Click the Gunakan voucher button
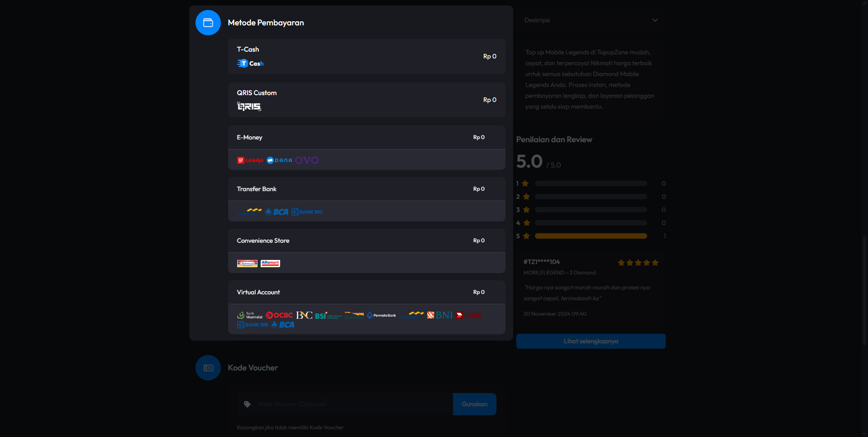The width and height of the screenshot is (868, 437). click(475, 404)
